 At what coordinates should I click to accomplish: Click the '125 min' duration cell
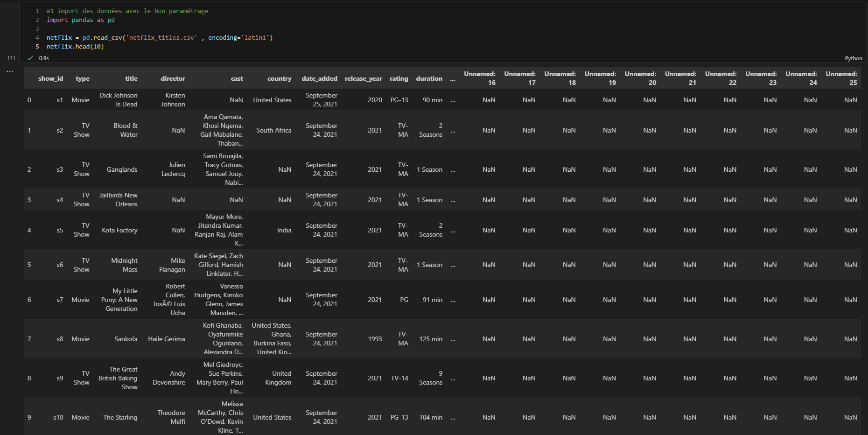point(430,339)
